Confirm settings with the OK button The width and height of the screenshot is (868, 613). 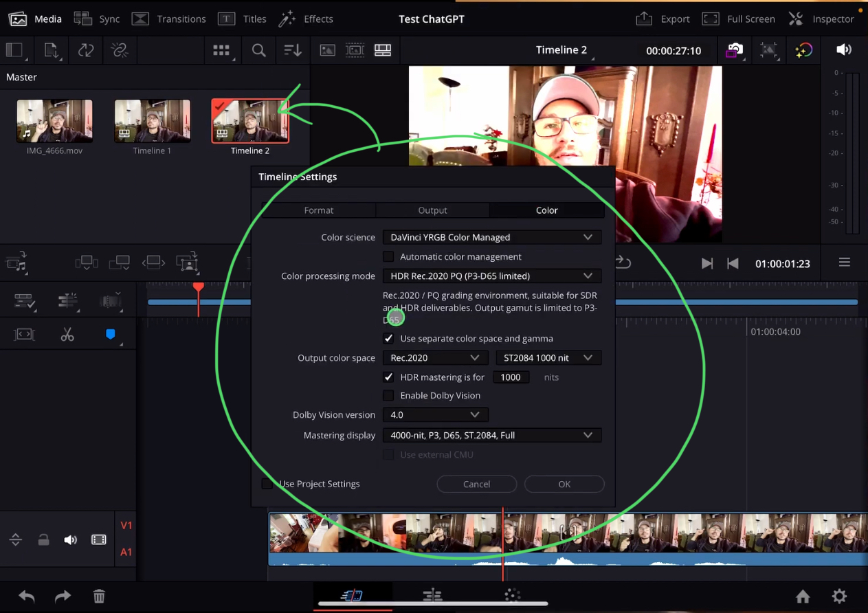pyautogui.click(x=564, y=484)
